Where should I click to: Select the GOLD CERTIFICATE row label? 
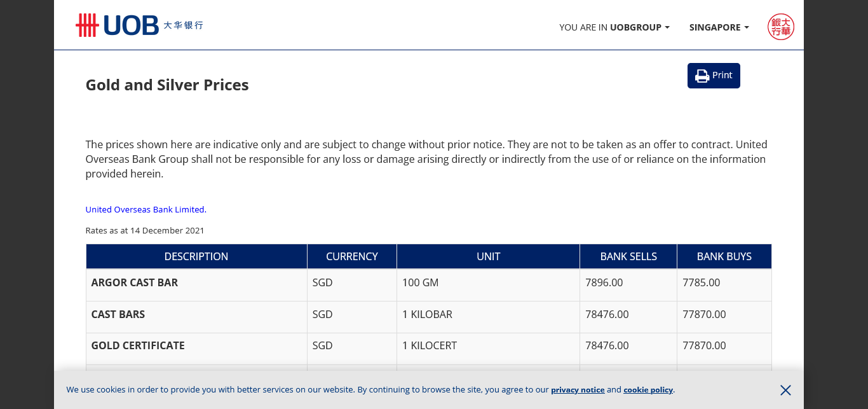[x=138, y=345]
